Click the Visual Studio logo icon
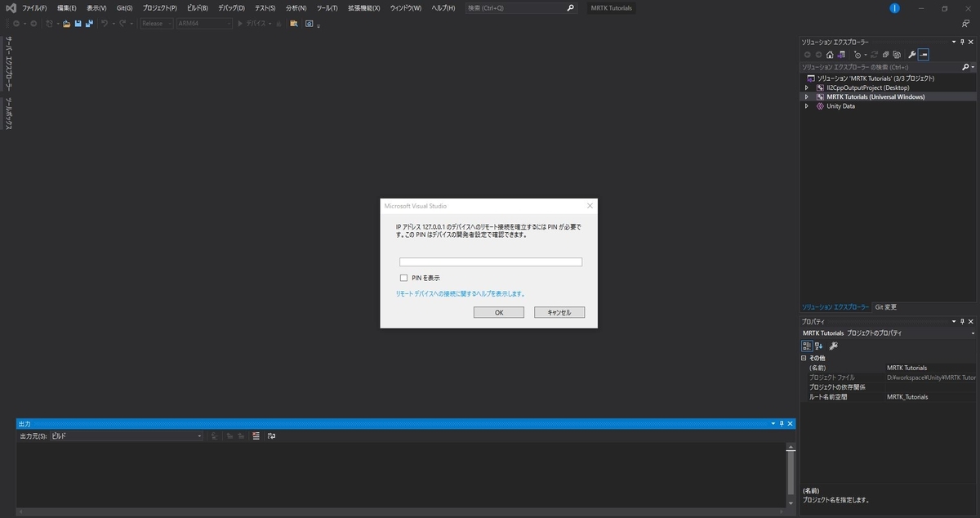 9,8
